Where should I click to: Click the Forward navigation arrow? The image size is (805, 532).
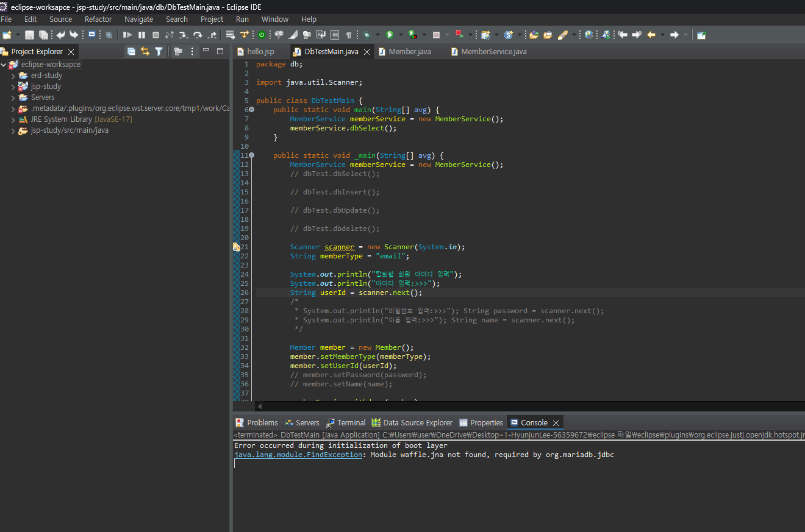pyautogui.click(x=674, y=35)
